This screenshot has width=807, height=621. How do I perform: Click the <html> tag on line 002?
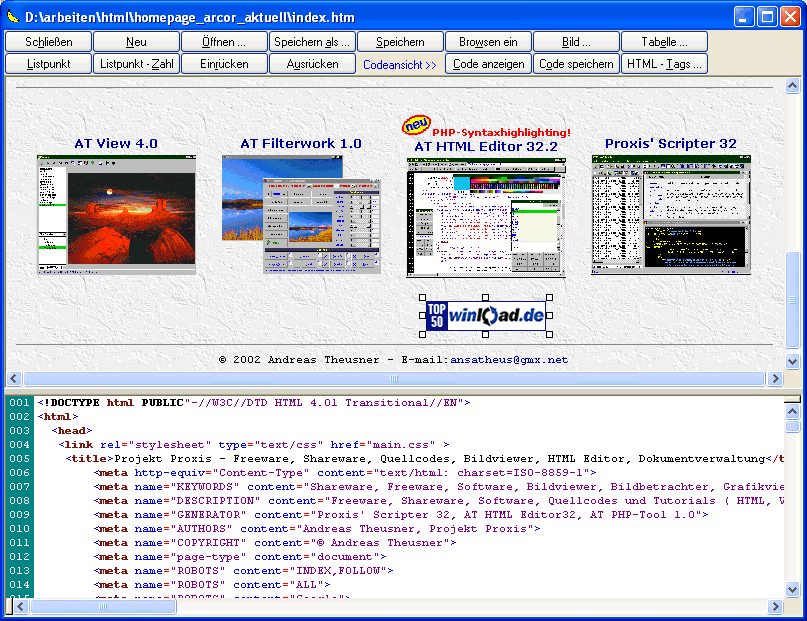58,417
